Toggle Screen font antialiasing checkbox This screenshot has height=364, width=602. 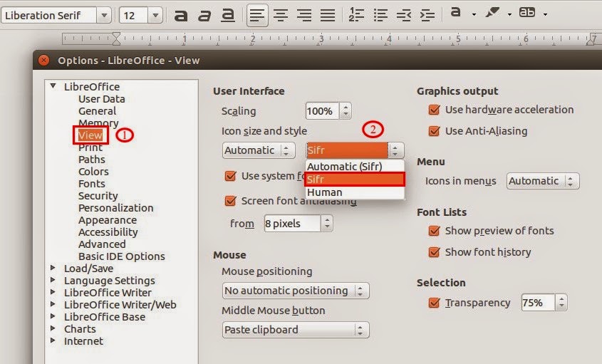point(230,201)
